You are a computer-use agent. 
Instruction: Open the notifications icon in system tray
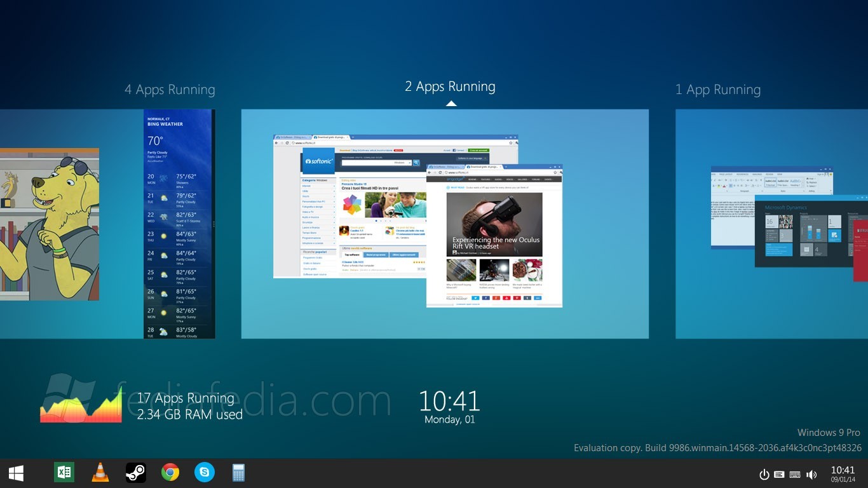779,475
